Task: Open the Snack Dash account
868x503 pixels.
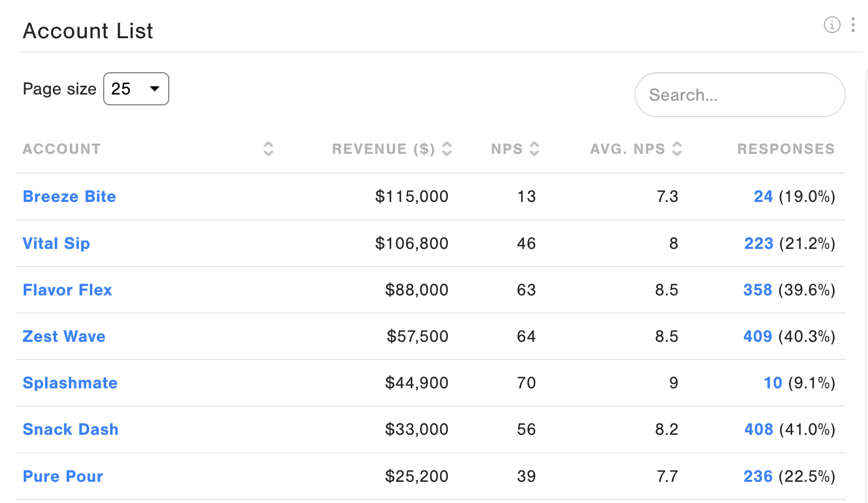Action: 71,429
